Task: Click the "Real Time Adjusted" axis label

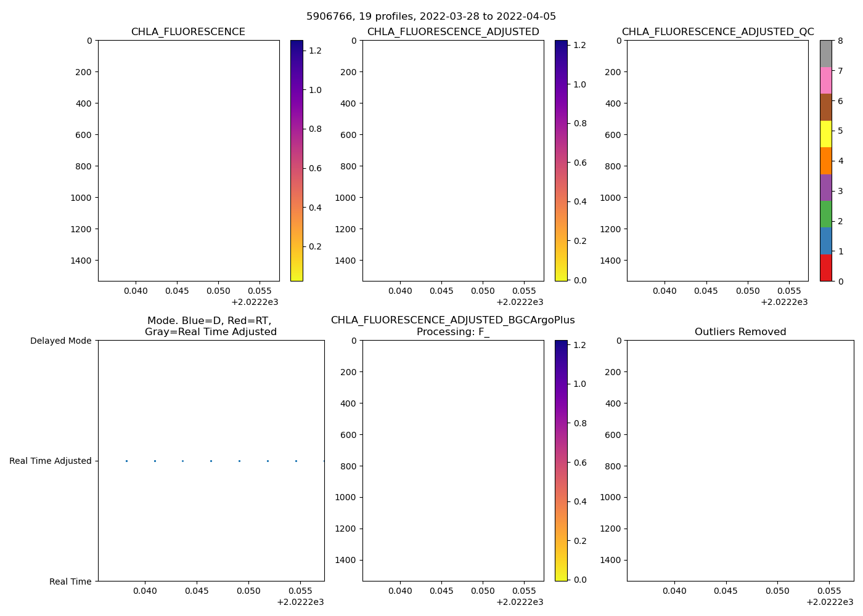Action: (x=51, y=461)
